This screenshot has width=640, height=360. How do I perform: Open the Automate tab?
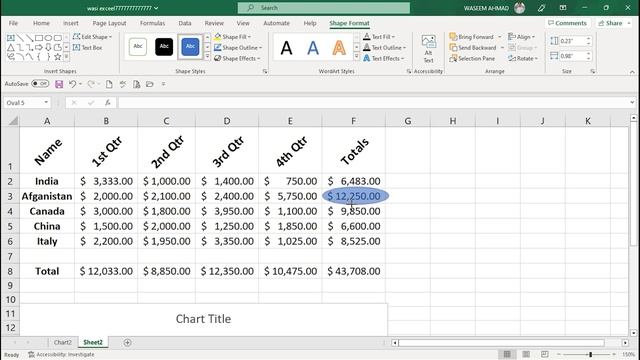coord(276,23)
